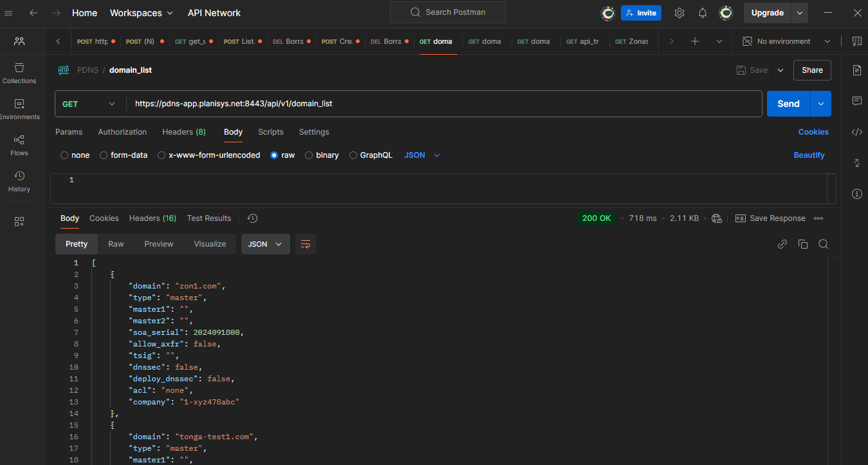Go forward with the right arrow in the top bar
Viewport: 868px width, 465px height.
(57, 13)
